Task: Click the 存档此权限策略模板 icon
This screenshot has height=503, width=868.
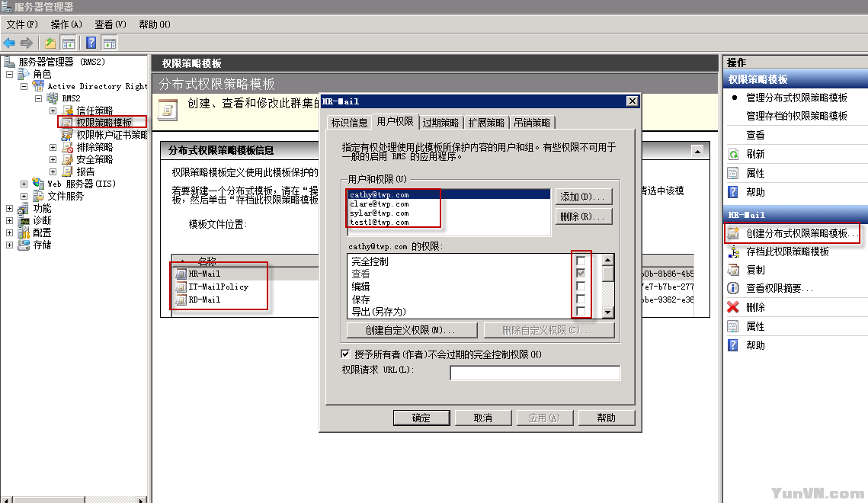Action: click(x=733, y=251)
